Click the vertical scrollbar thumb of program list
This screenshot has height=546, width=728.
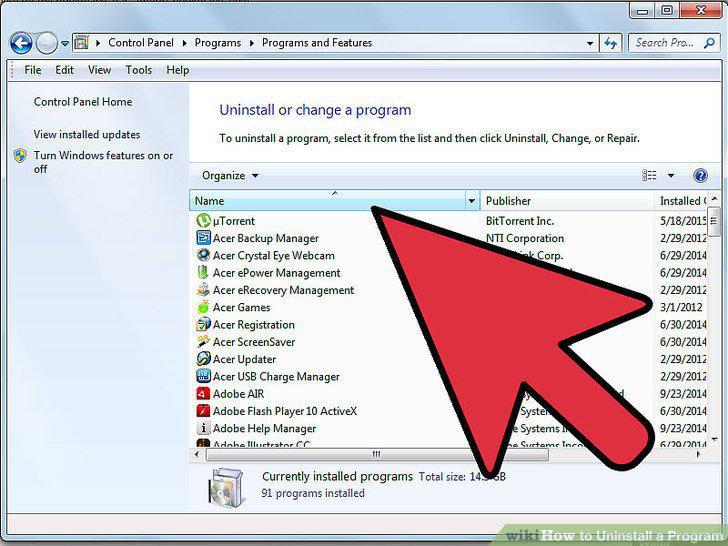714,222
